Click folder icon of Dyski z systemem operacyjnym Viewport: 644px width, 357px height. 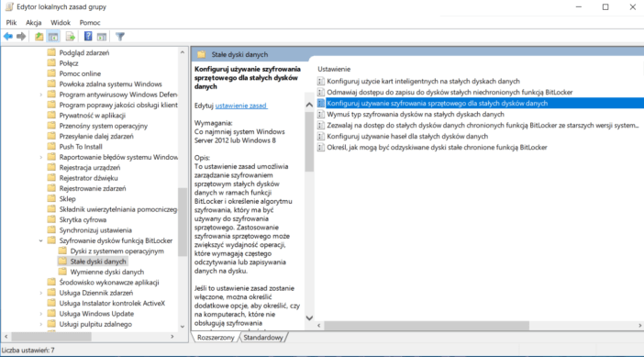coord(62,251)
